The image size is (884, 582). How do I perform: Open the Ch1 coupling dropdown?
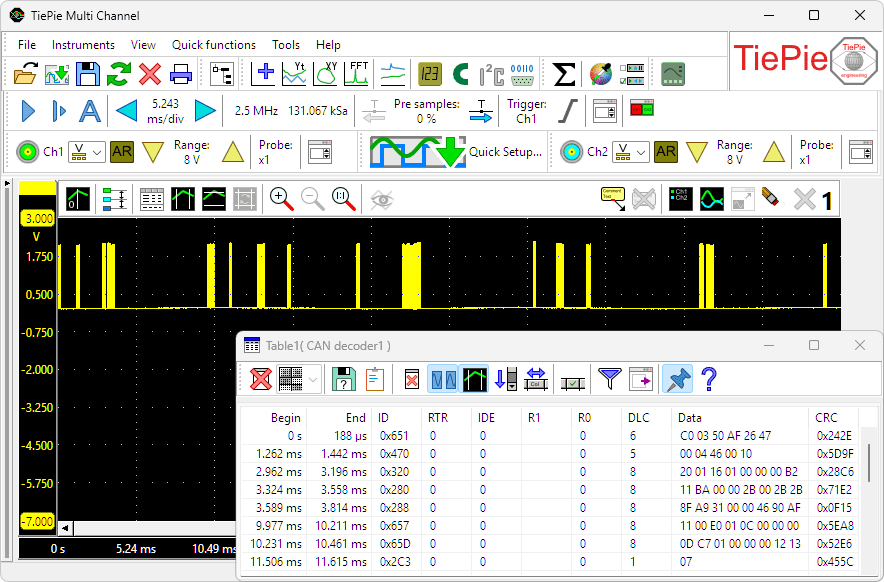[87, 152]
